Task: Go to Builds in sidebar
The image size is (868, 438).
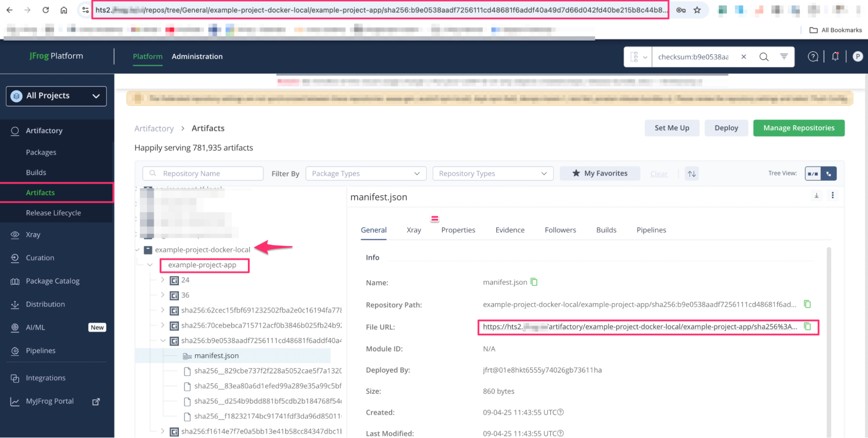Action: 36,173
